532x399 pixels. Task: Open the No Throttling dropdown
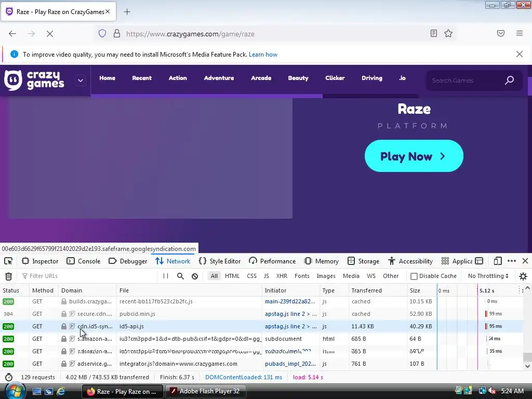point(488,276)
